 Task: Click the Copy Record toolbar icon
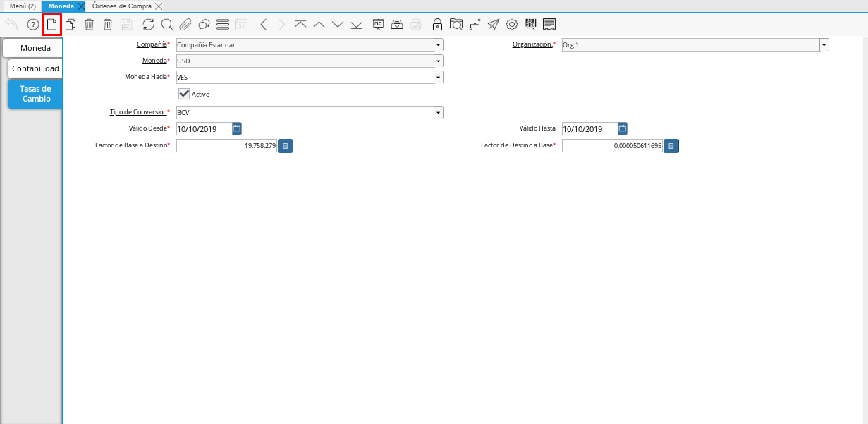coord(71,25)
